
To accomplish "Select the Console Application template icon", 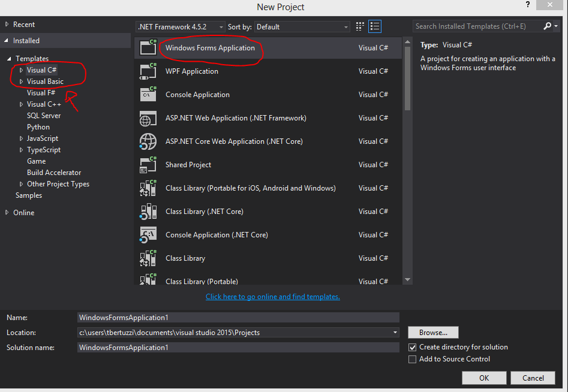I will pyautogui.click(x=148, y=94).
